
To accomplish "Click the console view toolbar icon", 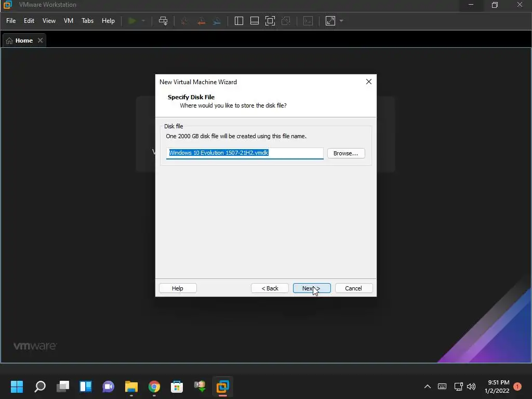I will 308,21.
